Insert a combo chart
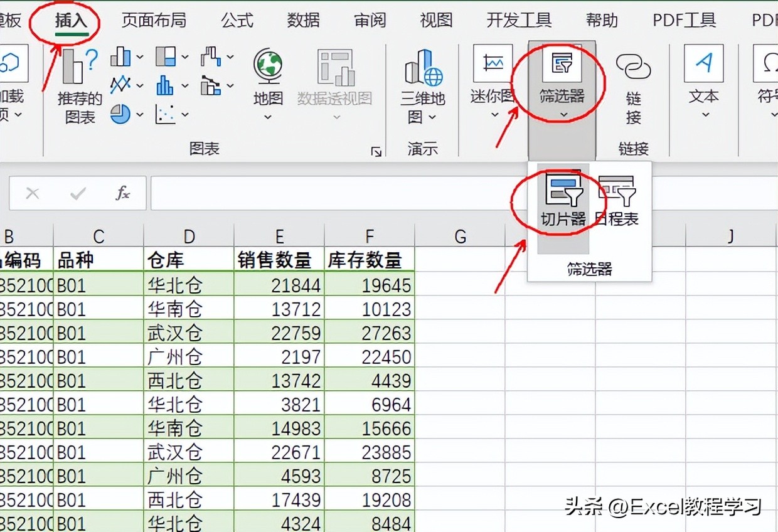 (211, 85)
